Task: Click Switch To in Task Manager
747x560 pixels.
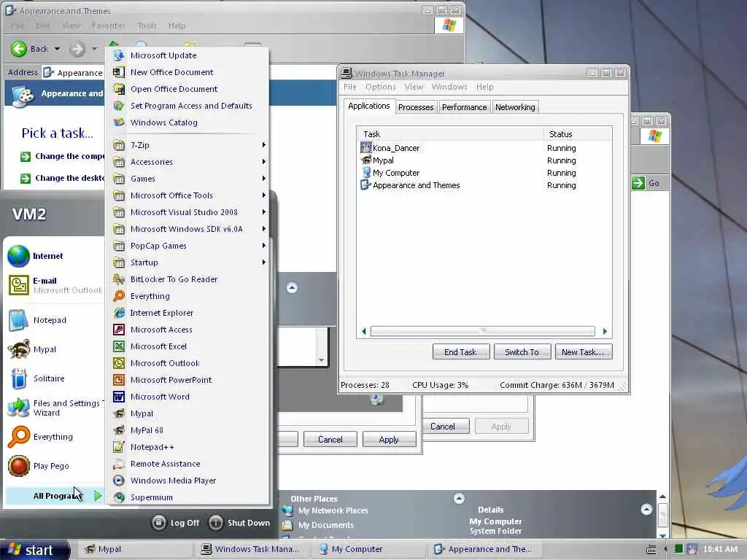Action: click(x=522, y=352)
